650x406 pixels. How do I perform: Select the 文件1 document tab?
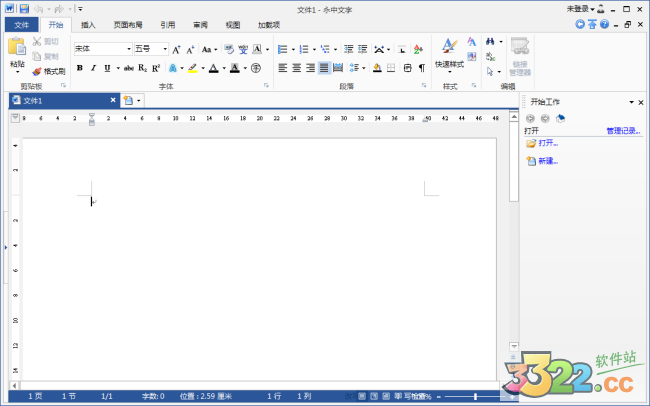pos(64,100)
